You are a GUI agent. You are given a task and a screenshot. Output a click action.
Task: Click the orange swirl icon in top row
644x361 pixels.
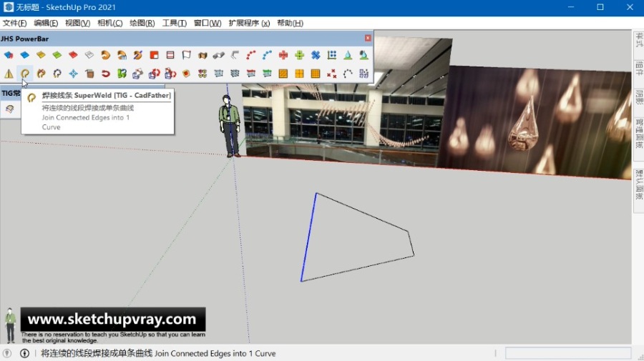pos(106,55)
